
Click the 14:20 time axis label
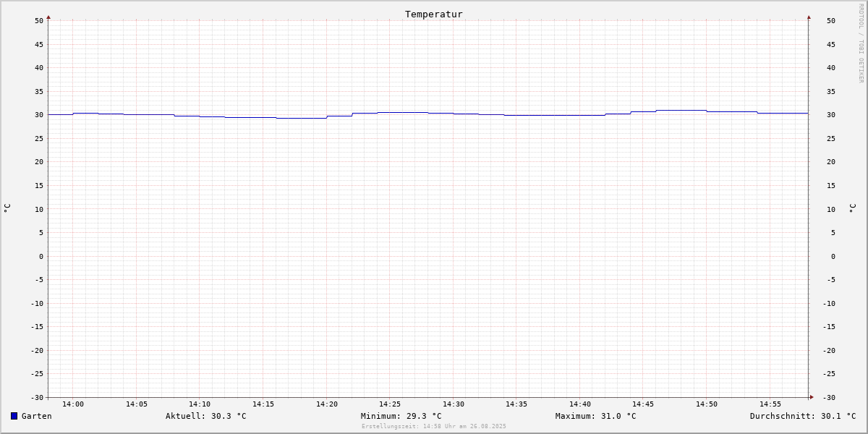(x=327, y=404)
